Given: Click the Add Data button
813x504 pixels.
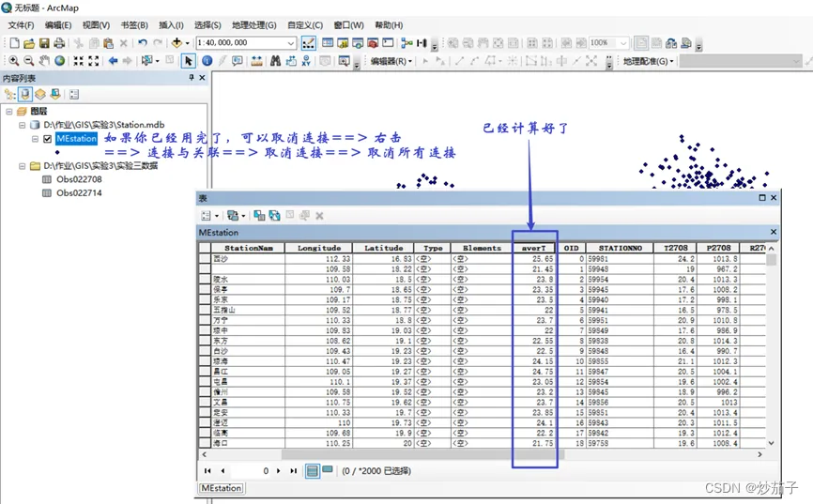Looking at the screenshot, I should [176, 43].
